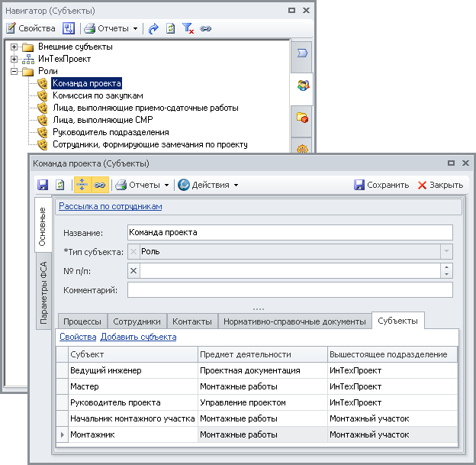The width and height of the screenshot is (476, 465).
Task: Select Руководитель подразделения role
Action: coord(111,132)
